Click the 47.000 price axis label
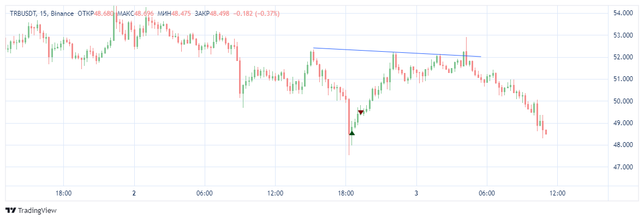The image size is (644, 220). pyautogui.click(x=622, y=167)
